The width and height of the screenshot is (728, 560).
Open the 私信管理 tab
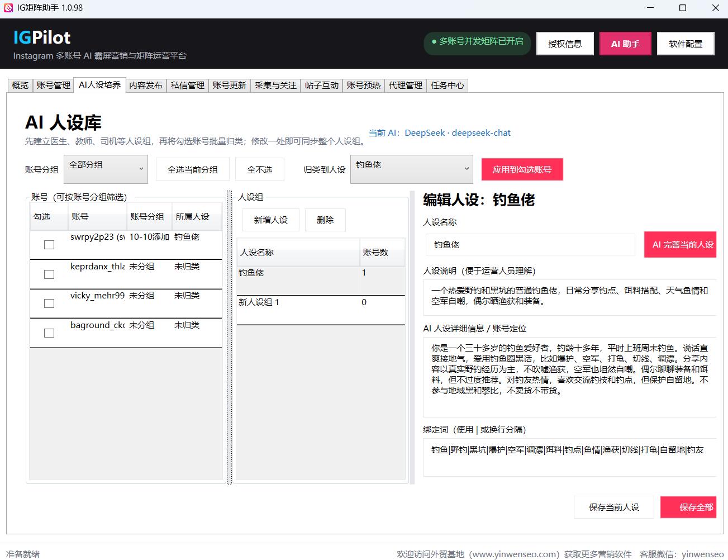188,85
